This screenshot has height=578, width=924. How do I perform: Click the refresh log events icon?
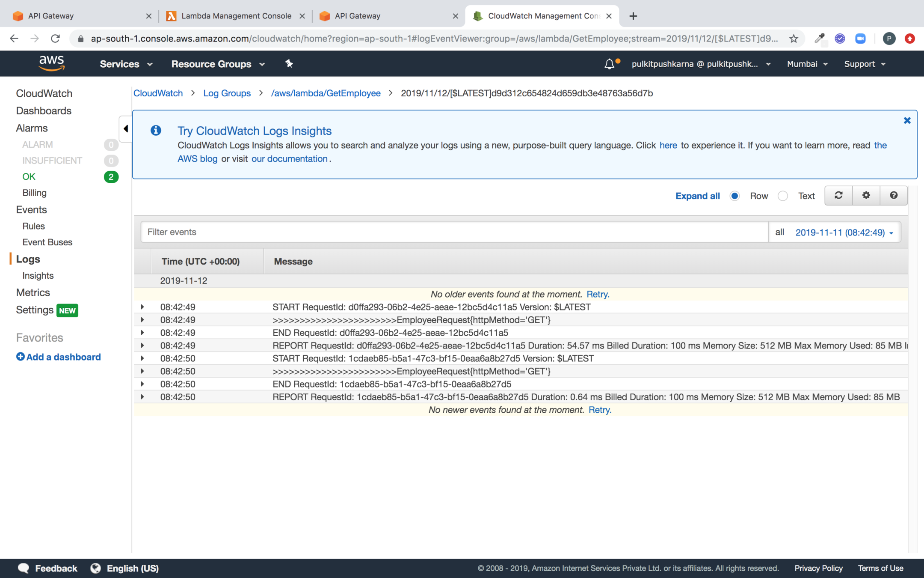point(838,196)
